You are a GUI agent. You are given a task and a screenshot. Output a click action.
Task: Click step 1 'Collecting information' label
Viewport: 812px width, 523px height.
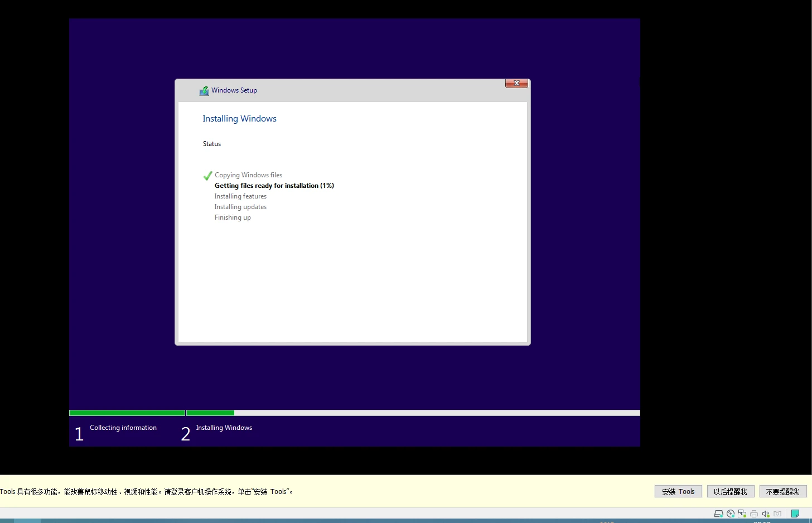click(123, 428)
